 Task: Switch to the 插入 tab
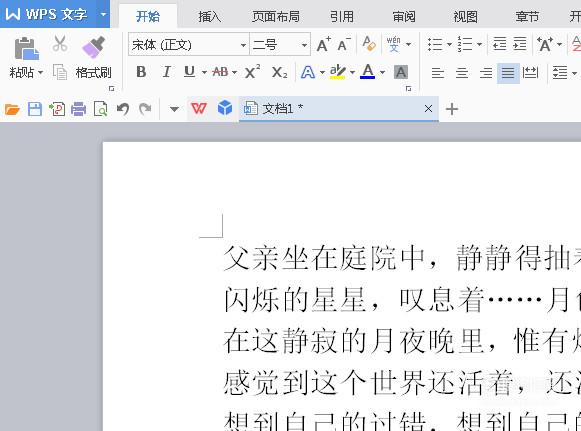pyautogui.click(x=209, y=16)
